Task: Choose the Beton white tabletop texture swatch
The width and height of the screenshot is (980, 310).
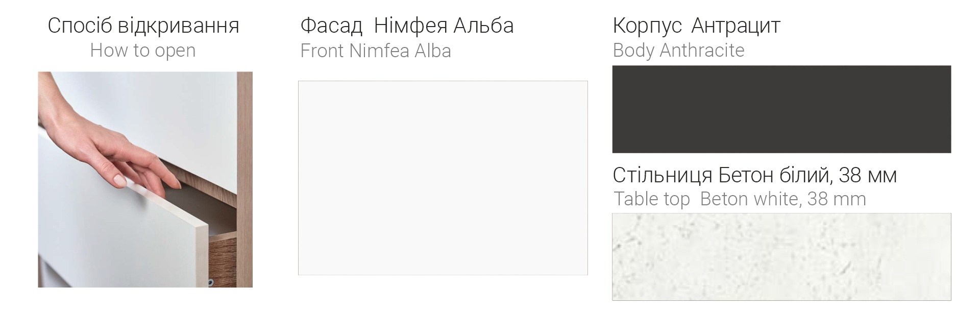Action: click(781, 256)
